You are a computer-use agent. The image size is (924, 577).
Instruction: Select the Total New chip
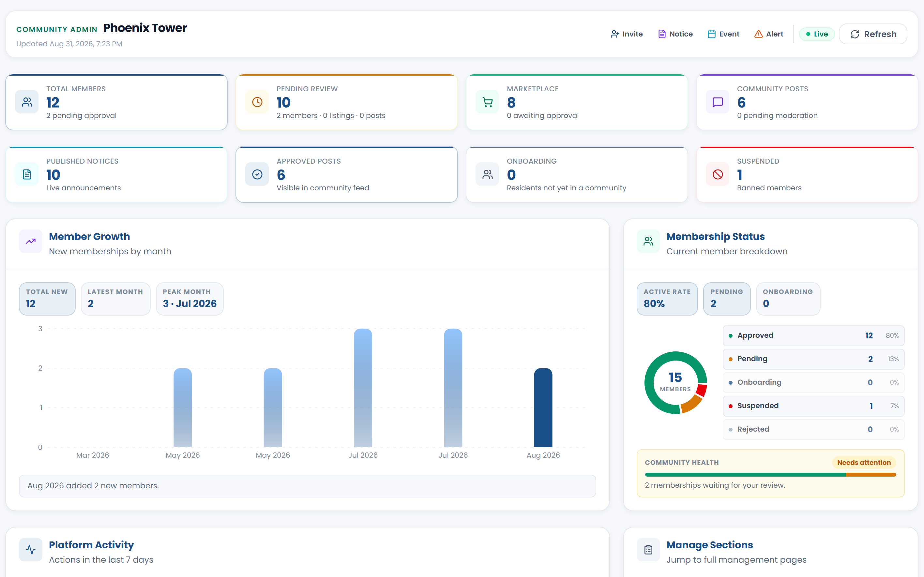click(47, 299)
